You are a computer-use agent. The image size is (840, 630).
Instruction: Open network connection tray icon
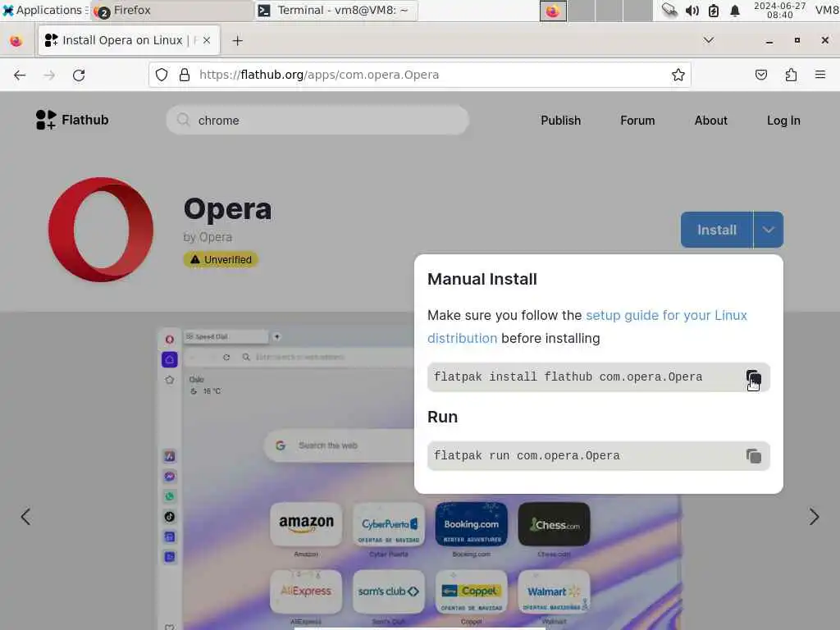(669, 10)
